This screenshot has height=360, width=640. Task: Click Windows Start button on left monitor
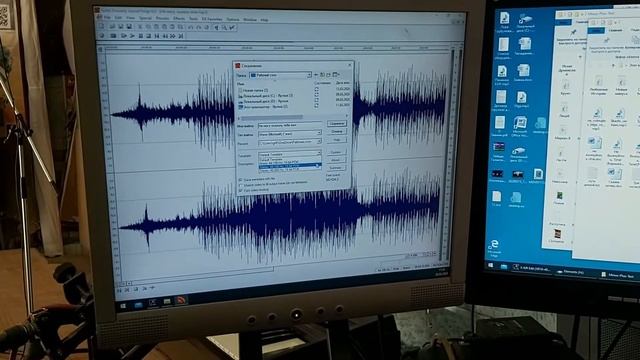pyautogui.click(x=124, y=306)
